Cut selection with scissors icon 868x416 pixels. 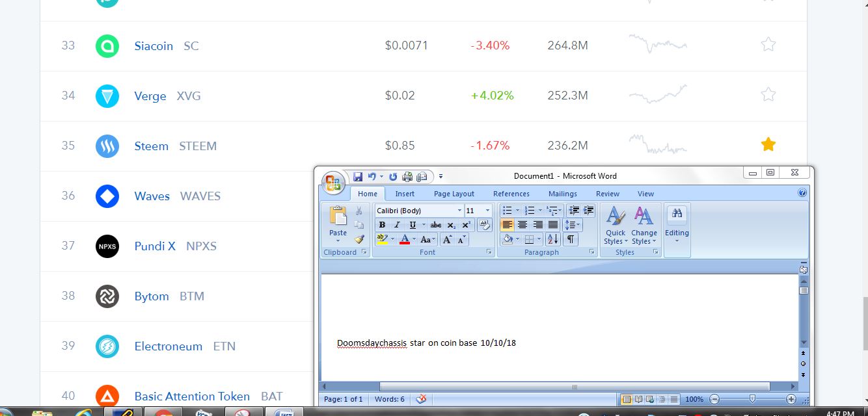(359, 211)
